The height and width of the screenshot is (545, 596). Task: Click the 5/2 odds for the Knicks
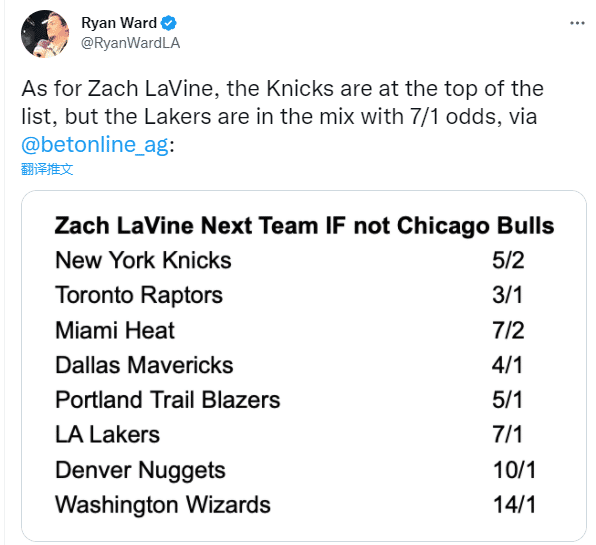[x=508, y=261]
